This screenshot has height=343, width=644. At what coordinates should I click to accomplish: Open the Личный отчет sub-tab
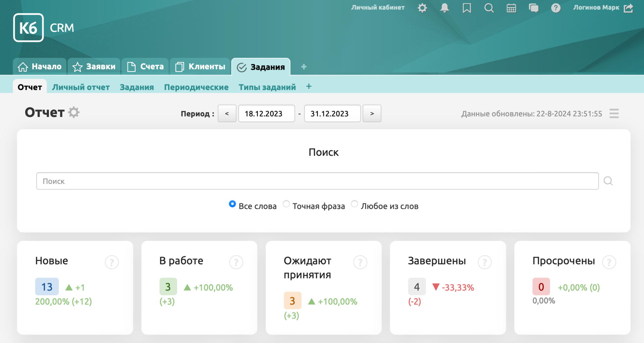click(81, 87)
